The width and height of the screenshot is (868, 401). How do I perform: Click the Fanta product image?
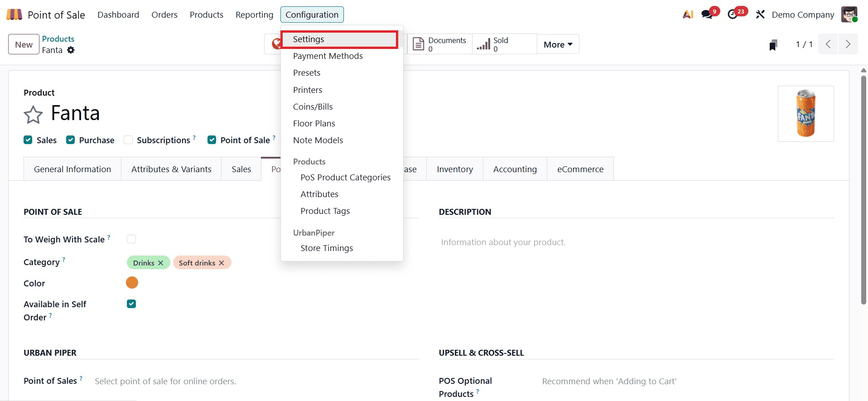(x=806, y=114)
